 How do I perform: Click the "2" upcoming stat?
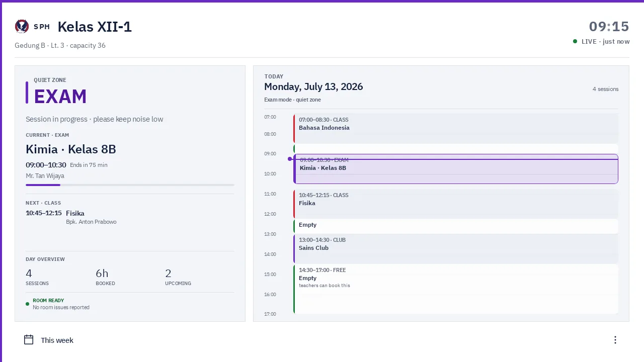[168, 274]
